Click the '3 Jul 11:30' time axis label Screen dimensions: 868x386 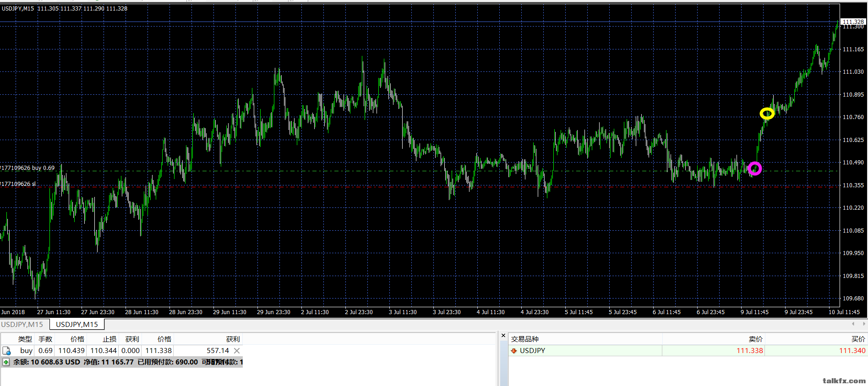coord(403,312)
